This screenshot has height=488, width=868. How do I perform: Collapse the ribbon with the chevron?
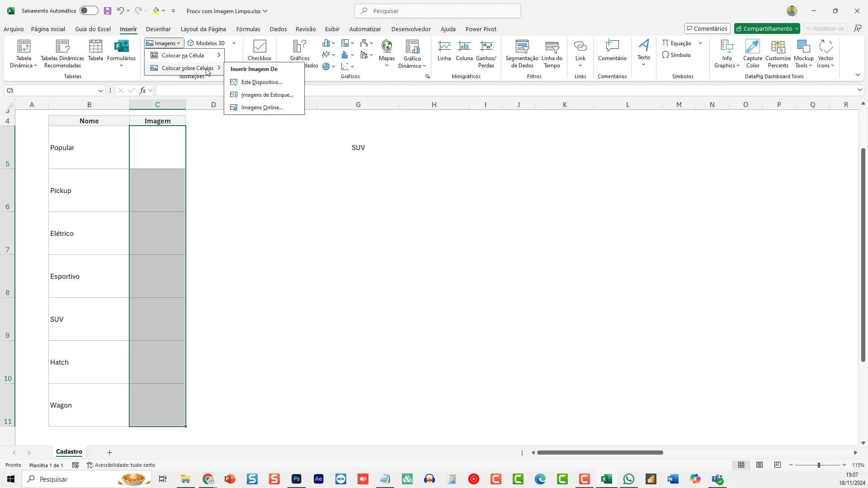click(858, 75)
